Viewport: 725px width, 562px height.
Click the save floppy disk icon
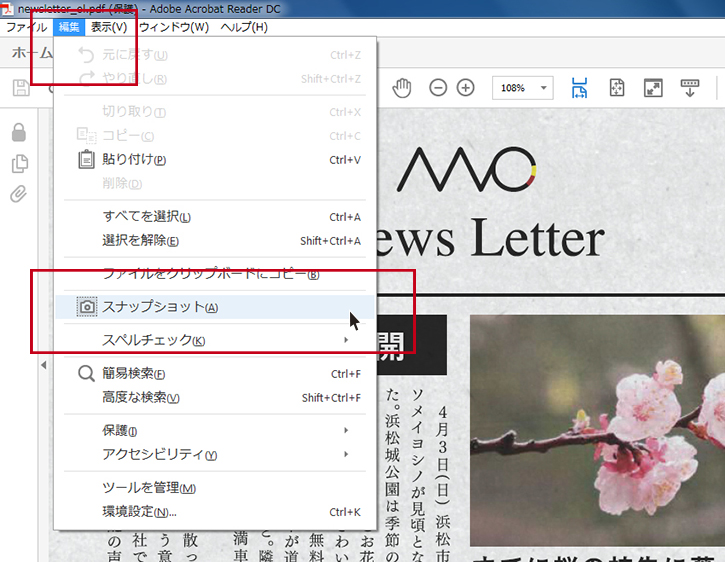tap(20, 88)
